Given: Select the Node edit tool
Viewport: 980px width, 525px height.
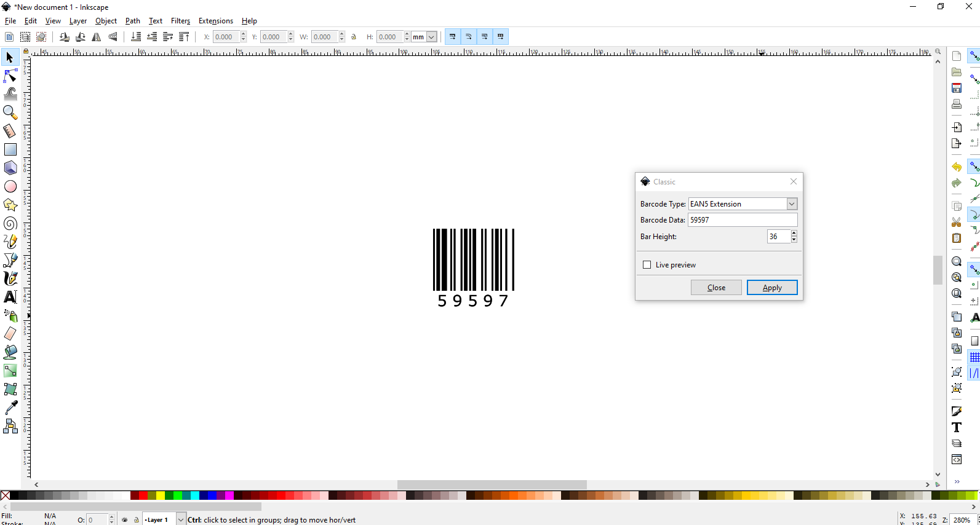Looking at the screenshot, I should pyautogui.click(x=10, y=76).
